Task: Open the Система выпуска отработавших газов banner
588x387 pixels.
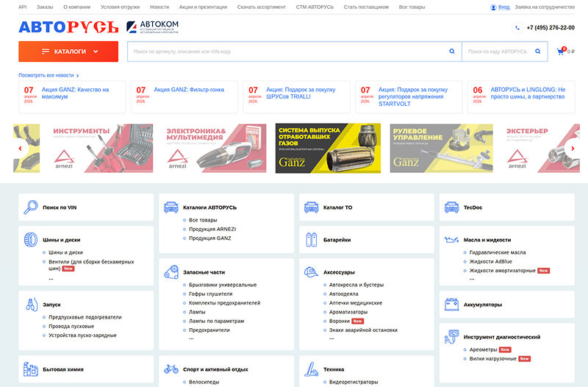Action: tap(328, 149)
